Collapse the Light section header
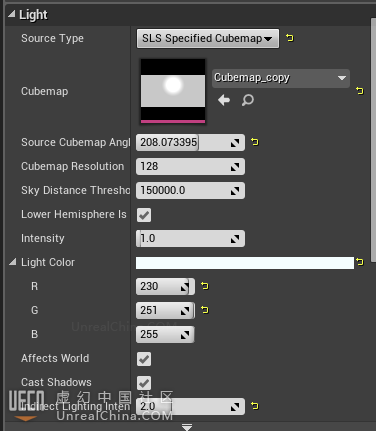376x431 pixels. coord(12,14)
